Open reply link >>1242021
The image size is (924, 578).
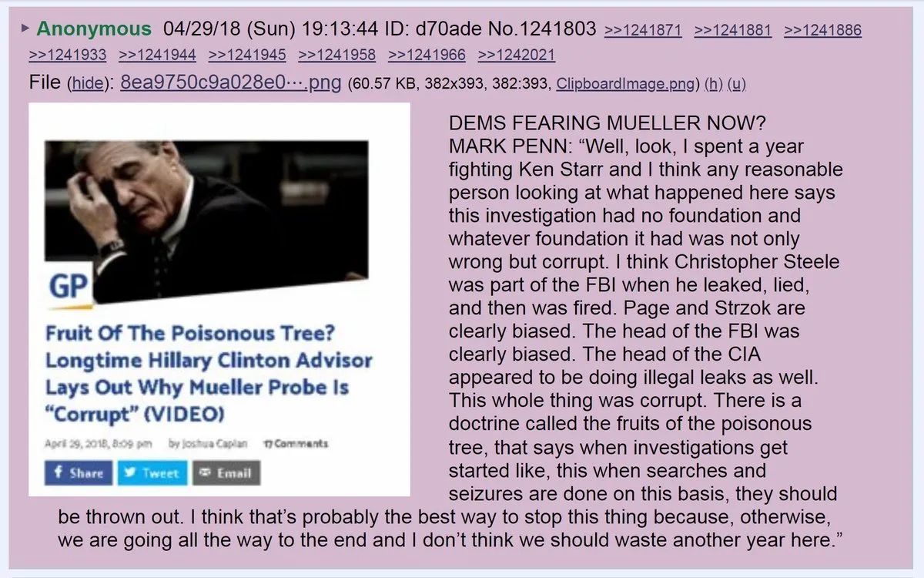pos(516,55)
